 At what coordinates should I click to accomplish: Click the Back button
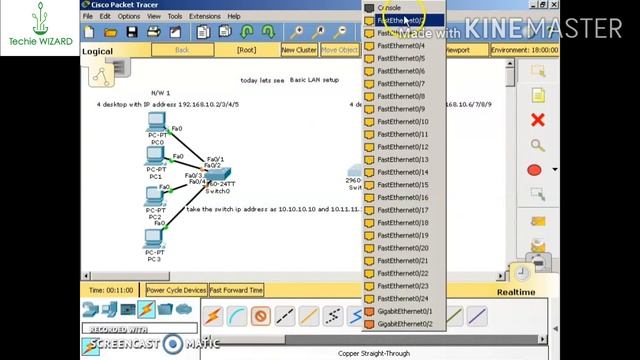(182, 50)
